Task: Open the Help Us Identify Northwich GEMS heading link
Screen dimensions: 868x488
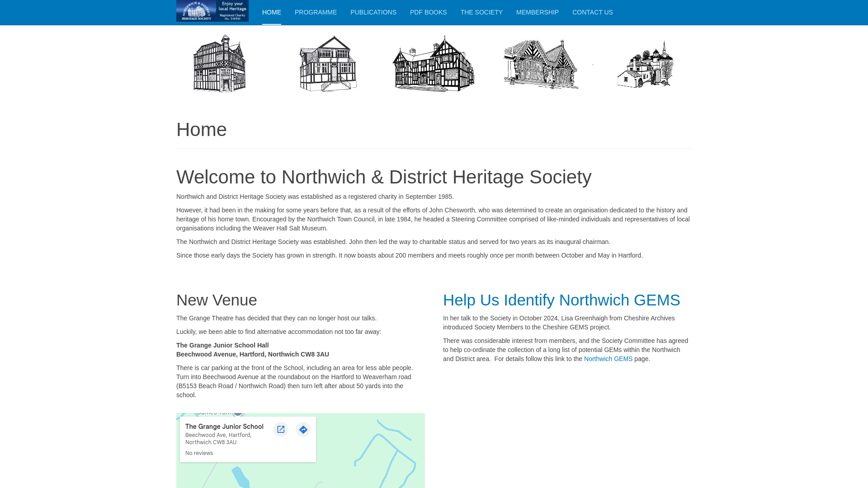Action: [x=561, y=300]
